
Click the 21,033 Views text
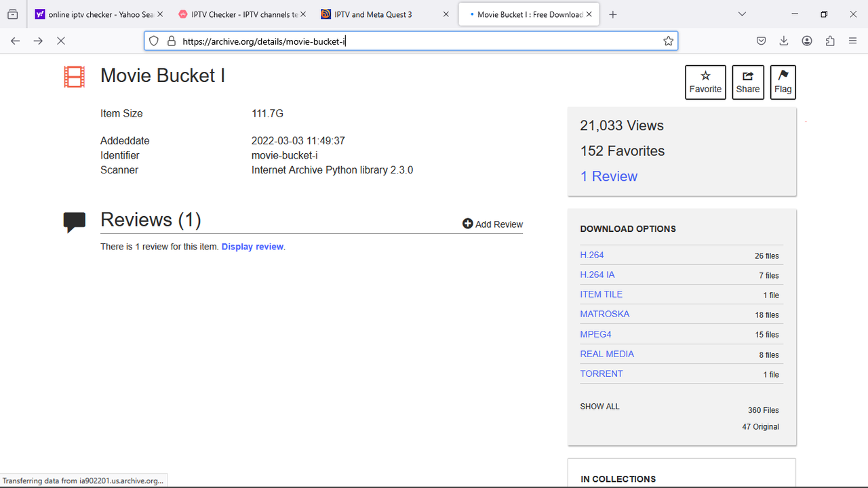(622, 125)
